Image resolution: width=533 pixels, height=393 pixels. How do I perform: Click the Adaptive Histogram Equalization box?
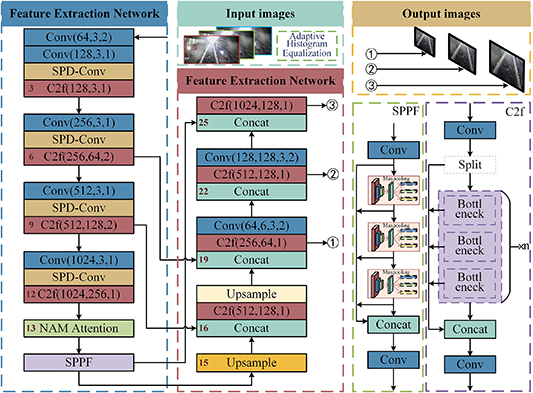[307, 45]
